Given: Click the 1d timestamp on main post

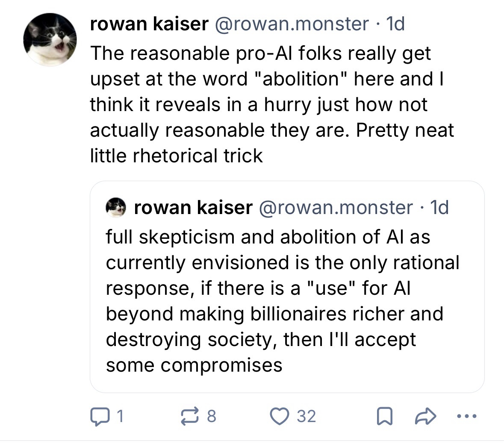Looking at the screenshot, I should click(395, 24).
